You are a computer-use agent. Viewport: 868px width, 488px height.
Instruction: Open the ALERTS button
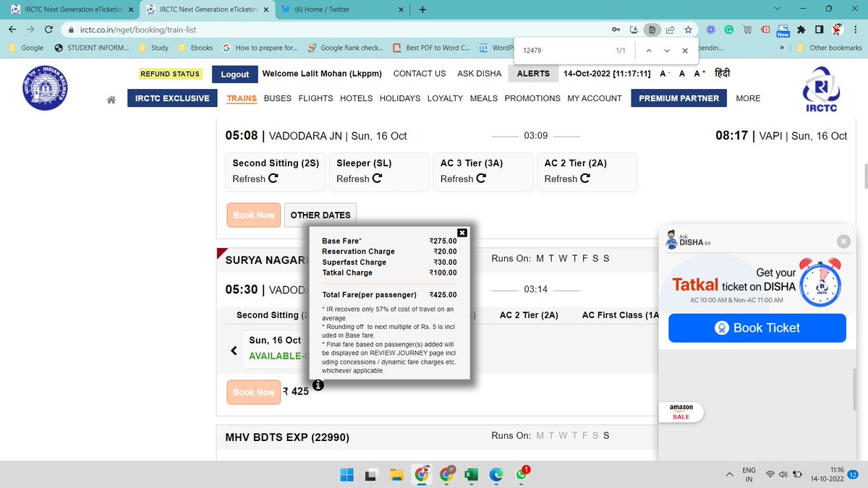point(533,73)
